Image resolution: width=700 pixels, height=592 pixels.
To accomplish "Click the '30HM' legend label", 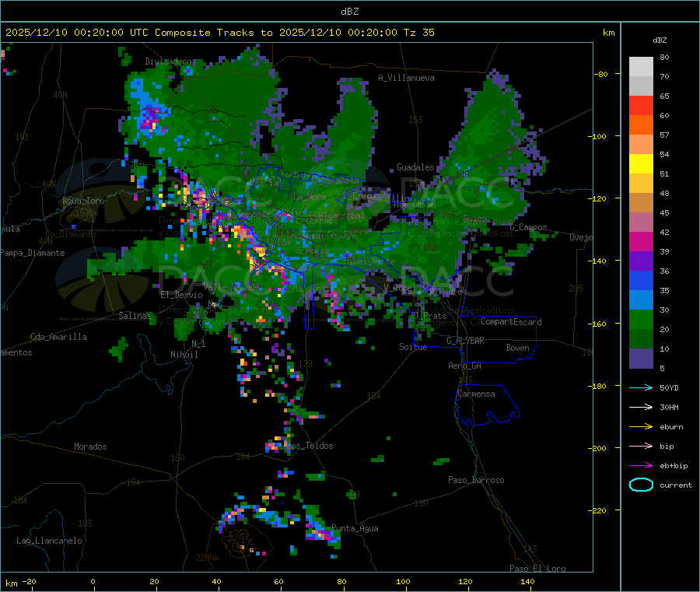I will pyautogui.click(x=669, y=407).
